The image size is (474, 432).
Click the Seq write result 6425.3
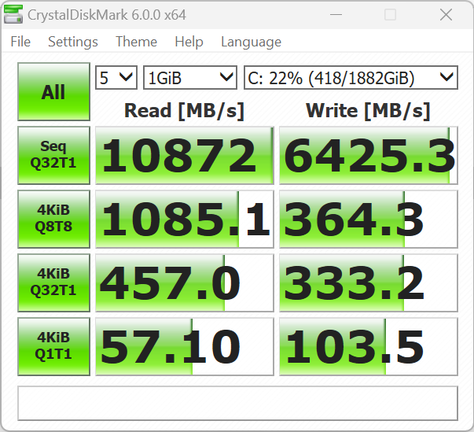click(x=369, y=155)
